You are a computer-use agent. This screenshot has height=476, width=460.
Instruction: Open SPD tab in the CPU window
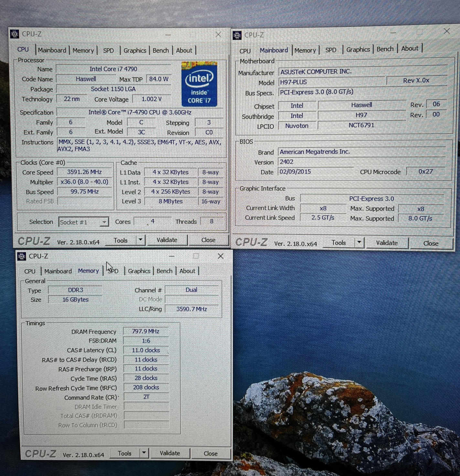(109, 51)
